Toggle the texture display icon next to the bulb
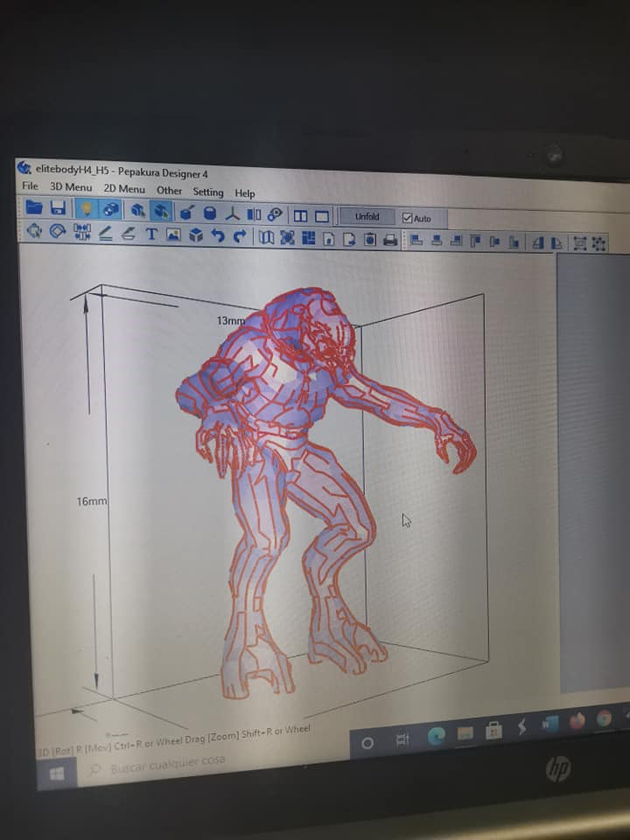This screenshot has width=630, height=840. tap(110, 209)
